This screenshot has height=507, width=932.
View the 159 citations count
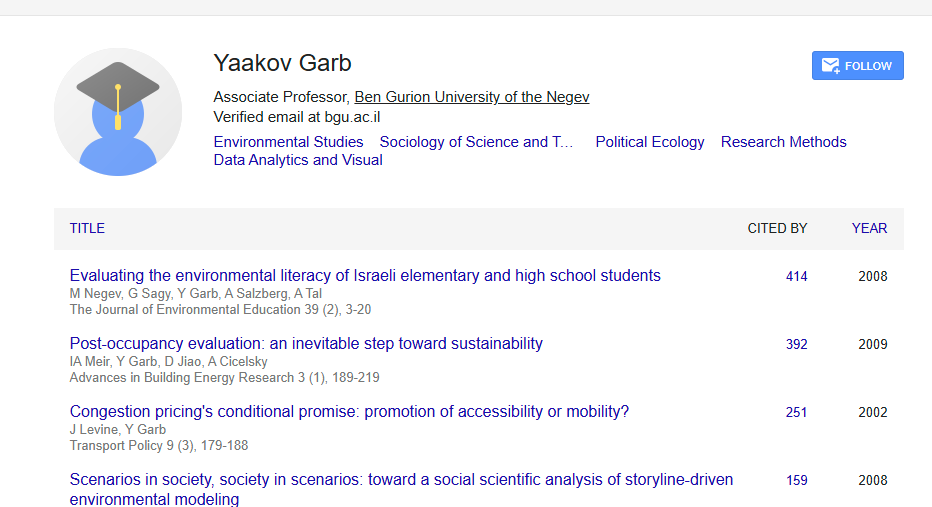click(x=796, y=480)
